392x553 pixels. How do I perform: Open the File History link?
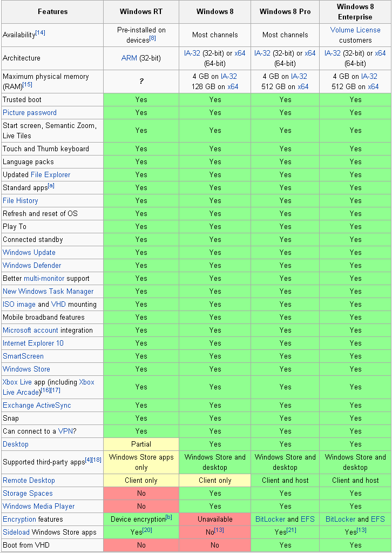pyautogui.click(x=21, y=200)
